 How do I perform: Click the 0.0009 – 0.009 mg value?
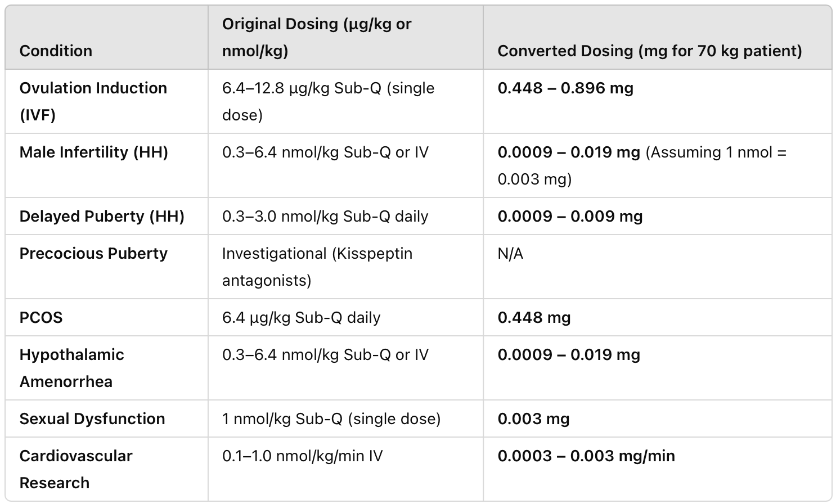pyautogui.click(x=570, y=216)
